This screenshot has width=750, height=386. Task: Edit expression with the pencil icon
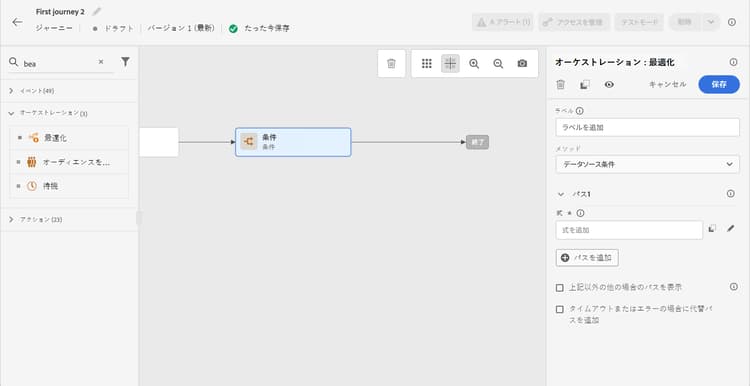(x=730, y=229)
